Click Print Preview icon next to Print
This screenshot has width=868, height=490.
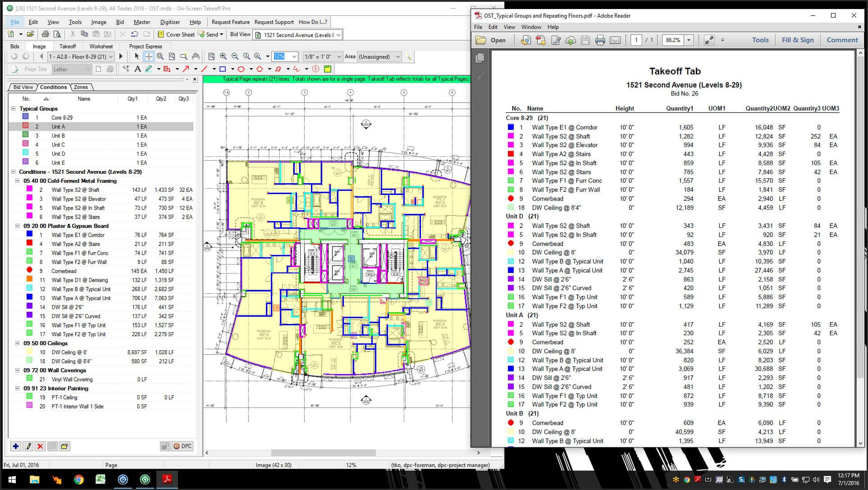pos(57,34)
